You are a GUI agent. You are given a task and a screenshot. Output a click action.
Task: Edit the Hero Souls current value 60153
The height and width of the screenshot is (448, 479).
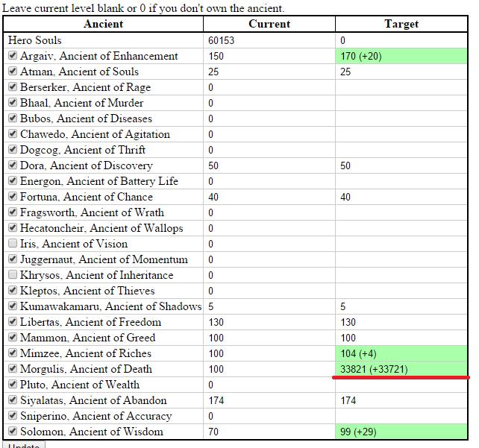tap(269, 40)
